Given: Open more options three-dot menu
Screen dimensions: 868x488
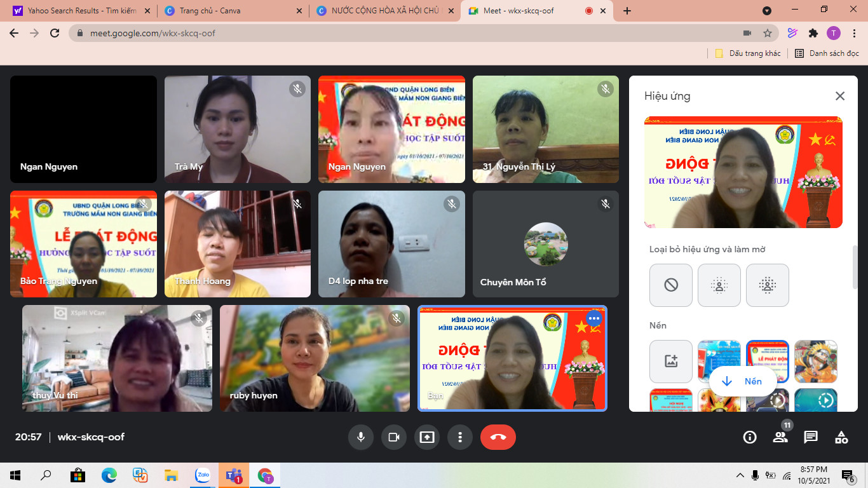Looking at the screenshot, I should (460, 437).
